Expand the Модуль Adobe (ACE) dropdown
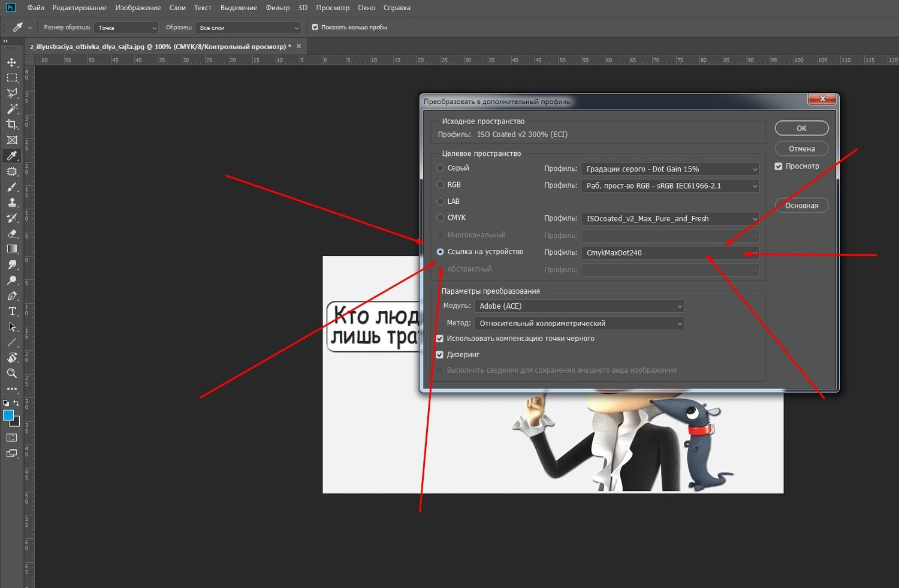This screenshot has height=588, width=899. click(578, 306)
